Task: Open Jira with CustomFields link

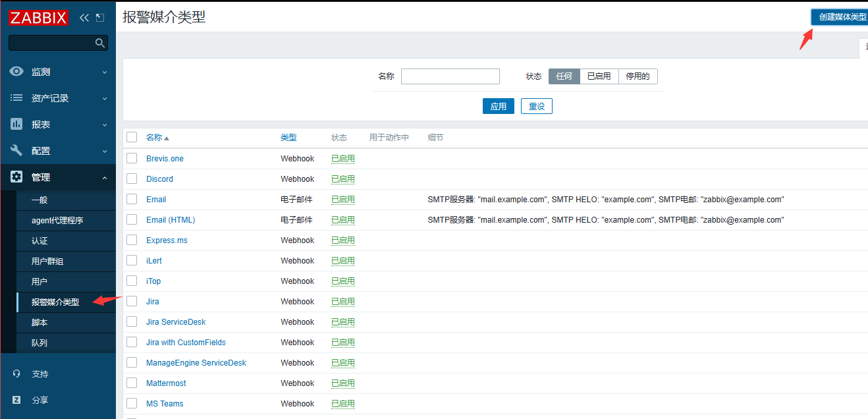Action: tap(186, 342)
